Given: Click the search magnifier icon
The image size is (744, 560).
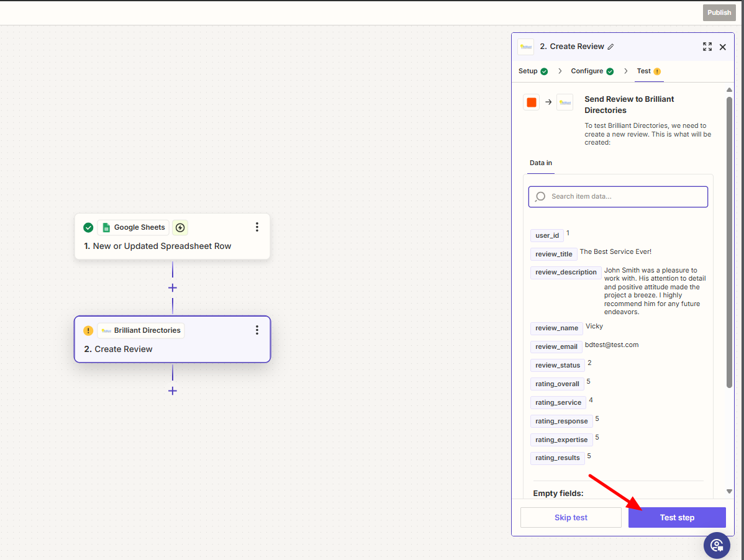Looking at the screenshot, I should 540,196.
